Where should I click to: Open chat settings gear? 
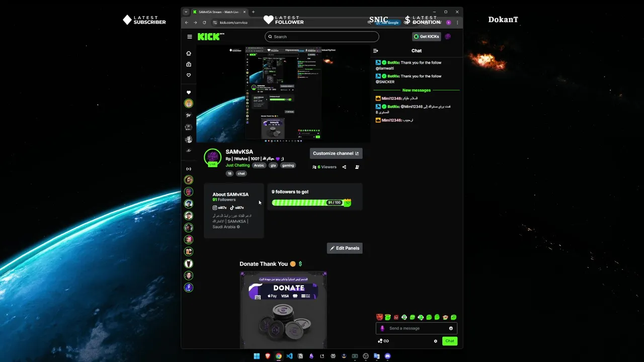(436, 341)
